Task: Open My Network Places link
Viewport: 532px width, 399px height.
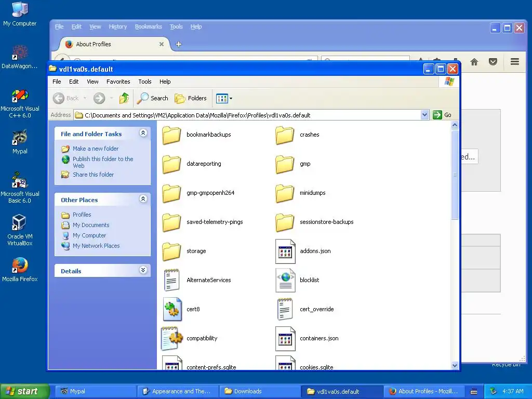Action: 96,246
